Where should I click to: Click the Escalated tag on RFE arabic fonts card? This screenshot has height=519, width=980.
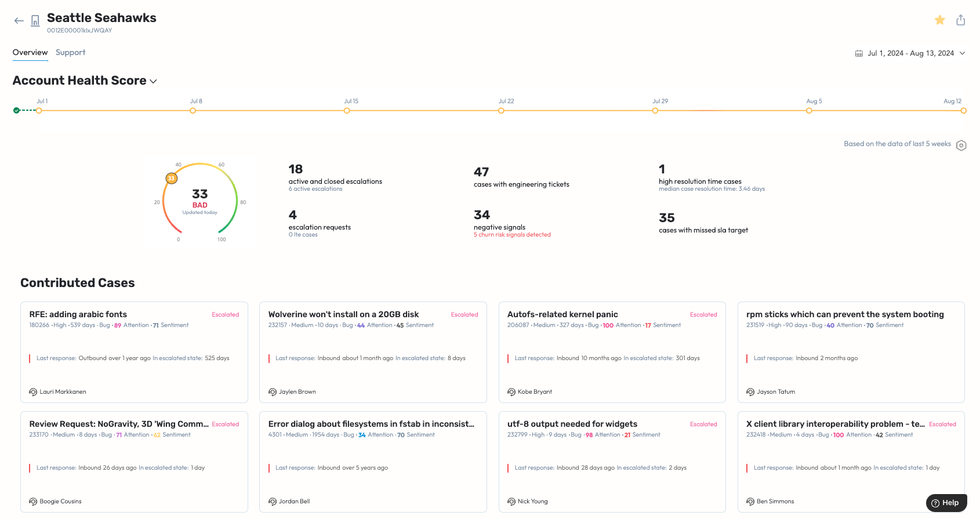click(x=226, y=315)
